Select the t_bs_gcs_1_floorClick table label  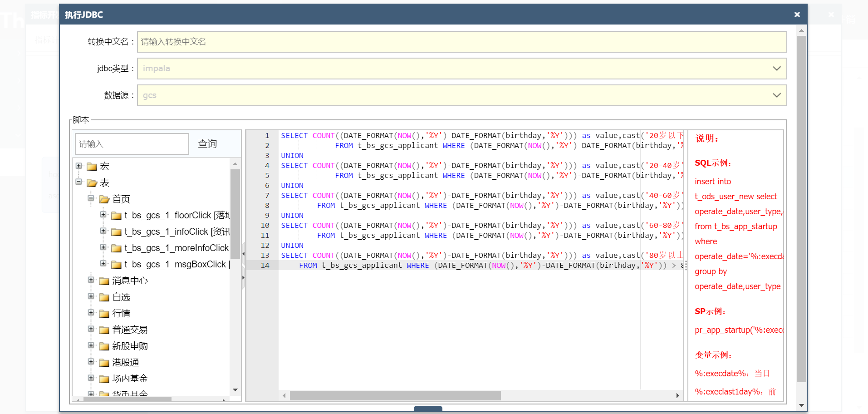[x=177, y=215]
